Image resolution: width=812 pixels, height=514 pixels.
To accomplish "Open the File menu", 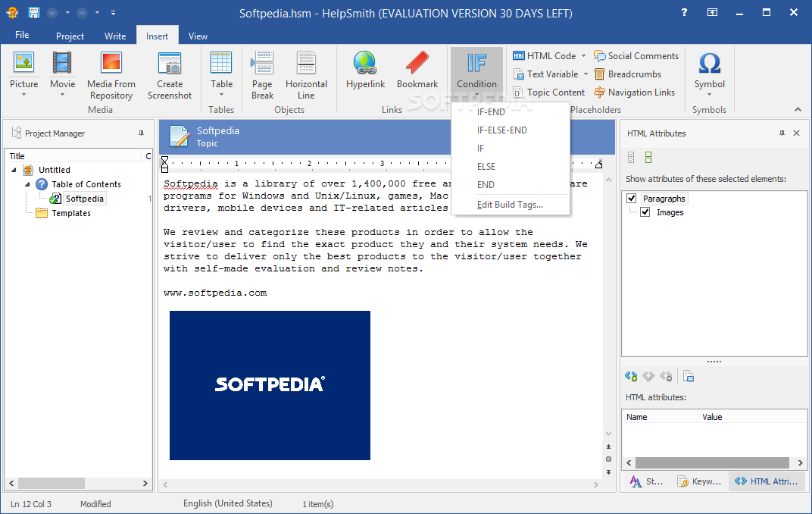I will pyautogui.click(x=22, y=35).
